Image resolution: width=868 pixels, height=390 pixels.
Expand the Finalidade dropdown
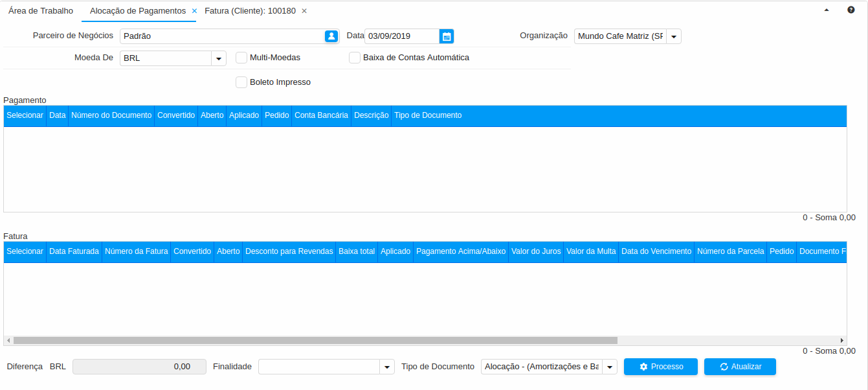pyautogui.click(x=387, y=367)
